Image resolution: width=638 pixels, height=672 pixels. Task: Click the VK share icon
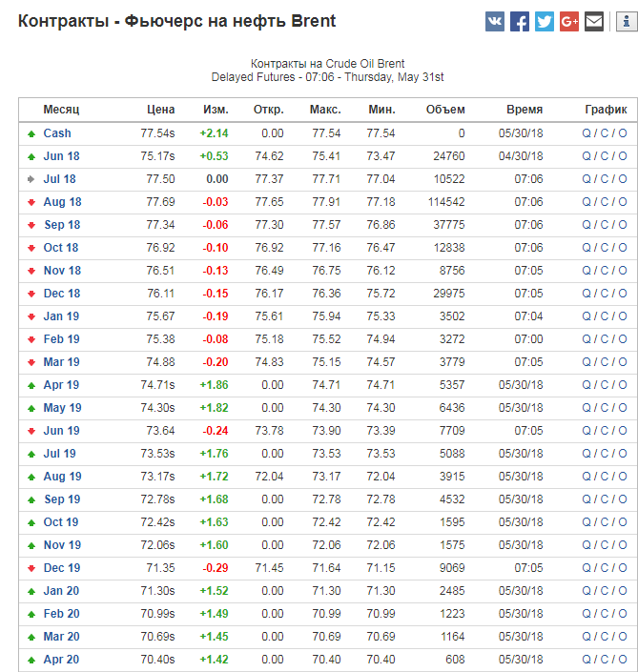[495, 22]
